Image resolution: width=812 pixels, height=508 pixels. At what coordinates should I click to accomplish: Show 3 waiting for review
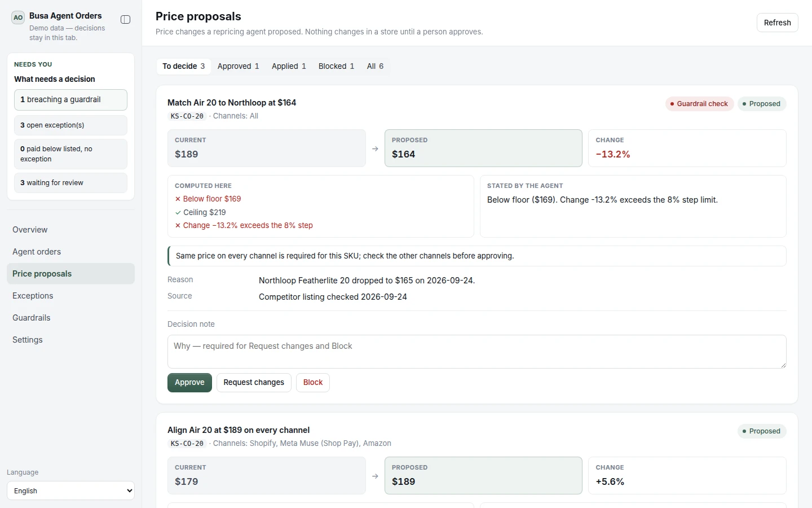[x=70, y=183]
